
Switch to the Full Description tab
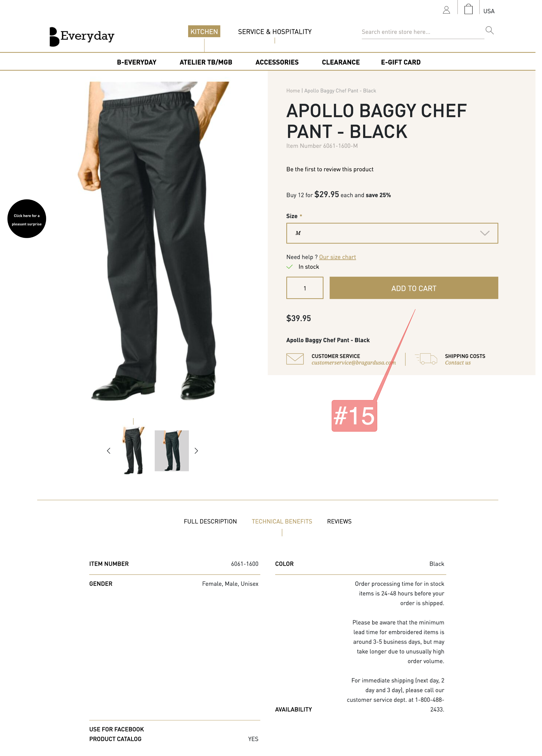tap(210, 521)
